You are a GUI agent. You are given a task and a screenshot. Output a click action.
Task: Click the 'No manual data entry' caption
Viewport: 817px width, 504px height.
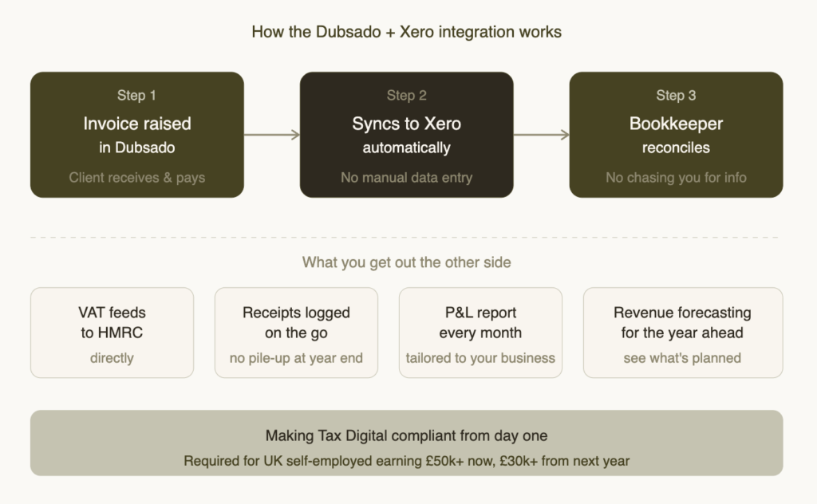pyautogui.click(x=406, y=177)
